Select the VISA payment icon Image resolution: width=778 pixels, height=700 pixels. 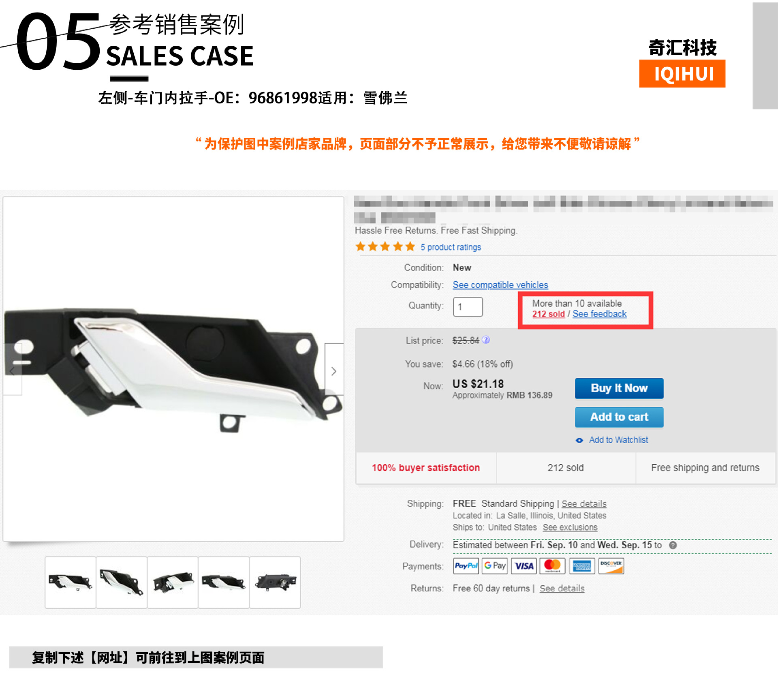point(524,566)
